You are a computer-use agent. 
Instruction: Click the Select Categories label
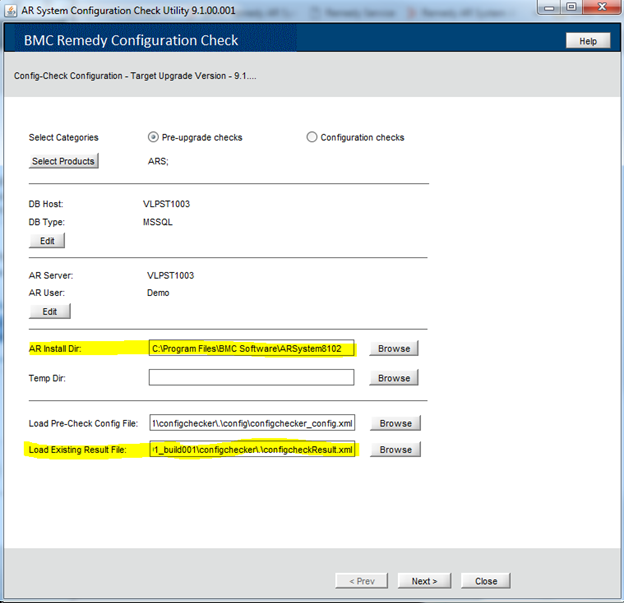(63, 137)
